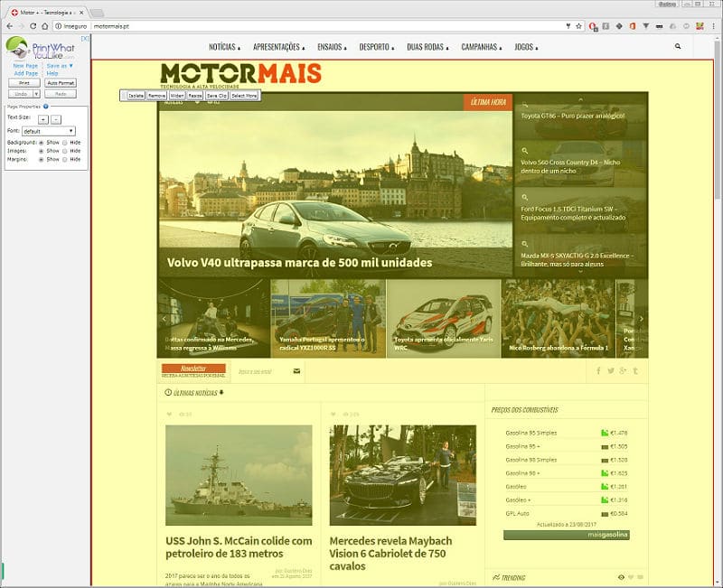Click the eye icon beside Trending
Image resolution: width=723 pixels, height=588 pixels.
621,577
